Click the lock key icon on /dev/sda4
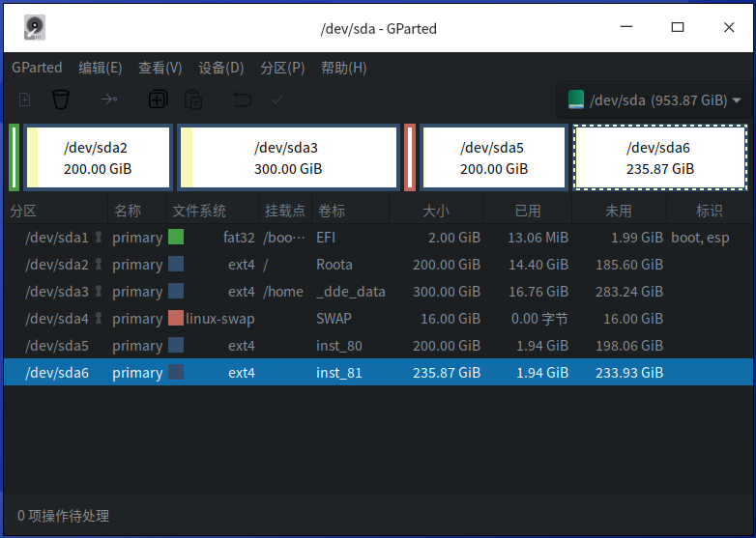Image resolution: width=756 pixels, height=538 pixels. (99, 318)
